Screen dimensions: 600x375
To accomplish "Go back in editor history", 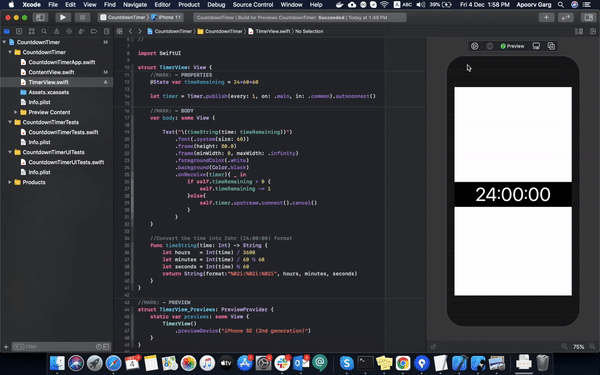I will point(130,31).
